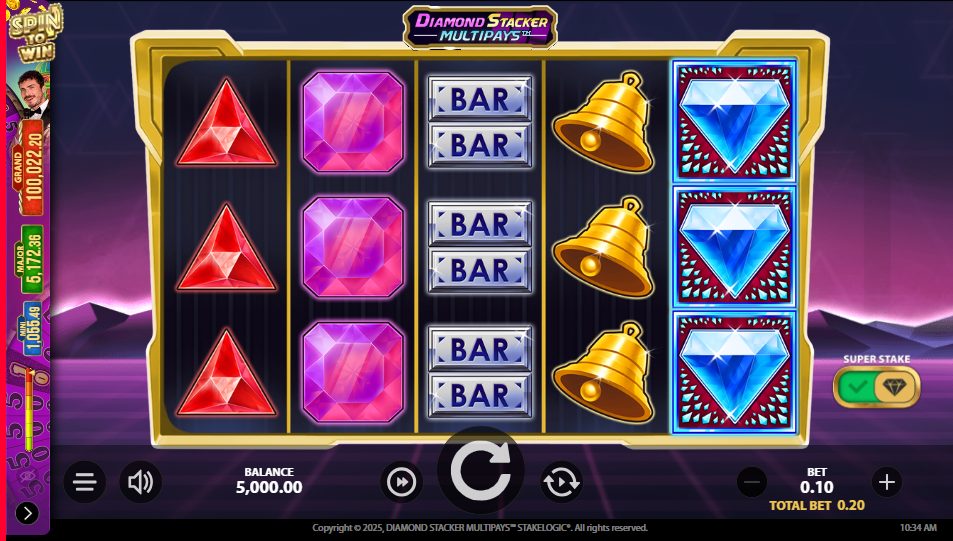Image resolution: width=953 pixels, height=541 pixels.
Task: Increase the bet with plus button
Action: [x=887, y=483]
